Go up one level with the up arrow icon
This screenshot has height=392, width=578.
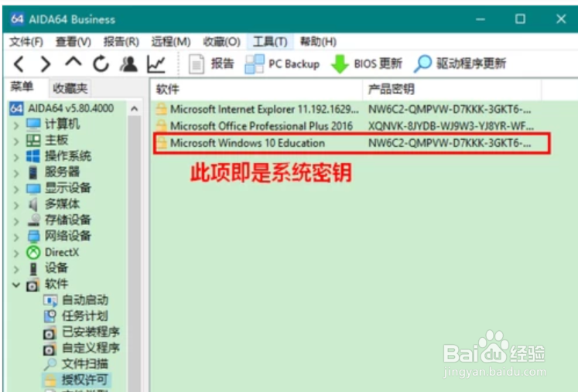pos(74,62)
